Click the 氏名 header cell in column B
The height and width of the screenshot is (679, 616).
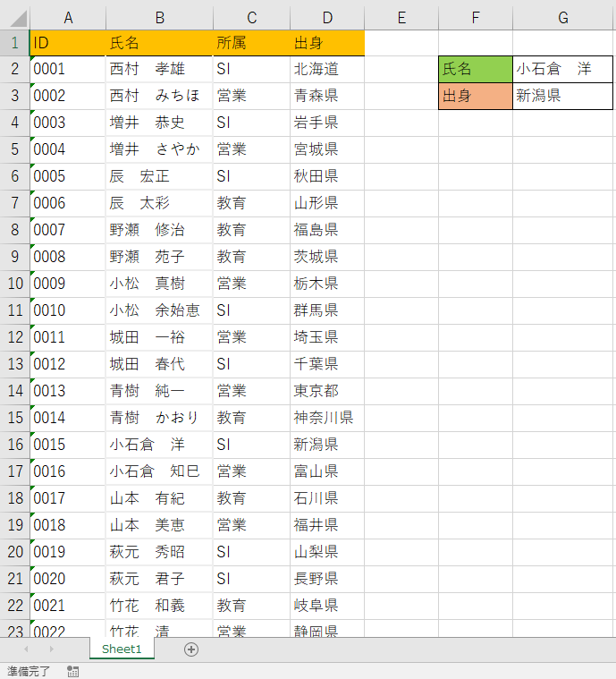(160, 43)
